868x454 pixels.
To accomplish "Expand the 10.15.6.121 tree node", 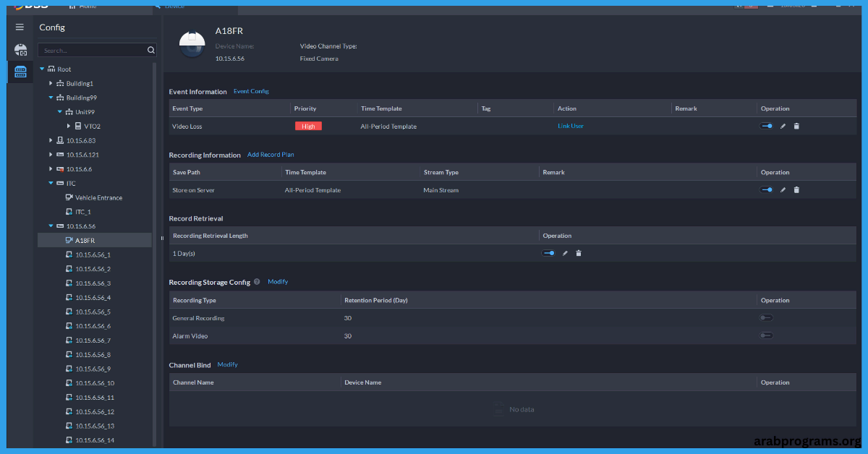I will (x=51, y=155).
